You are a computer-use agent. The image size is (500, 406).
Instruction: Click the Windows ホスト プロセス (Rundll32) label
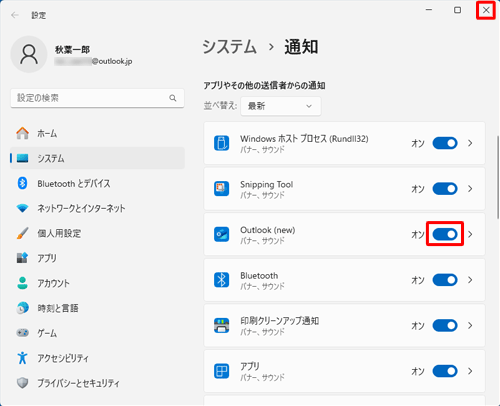pyautogui.click(x=304, y=139)
